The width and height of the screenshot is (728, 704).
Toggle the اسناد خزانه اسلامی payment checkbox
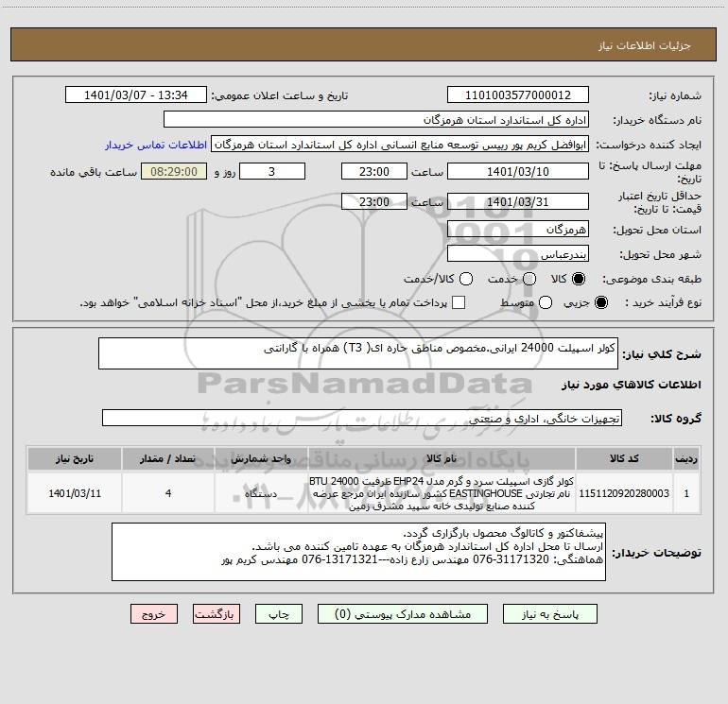click(x=459, y=302)
